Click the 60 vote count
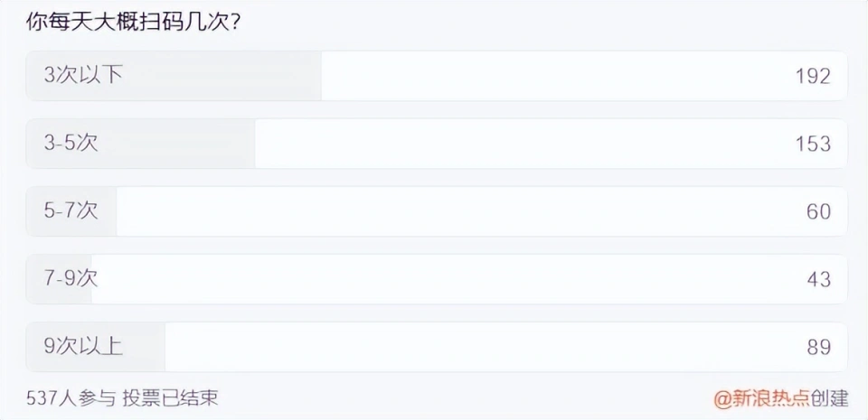The image size is (868, 420). click(x=818, y=212)
